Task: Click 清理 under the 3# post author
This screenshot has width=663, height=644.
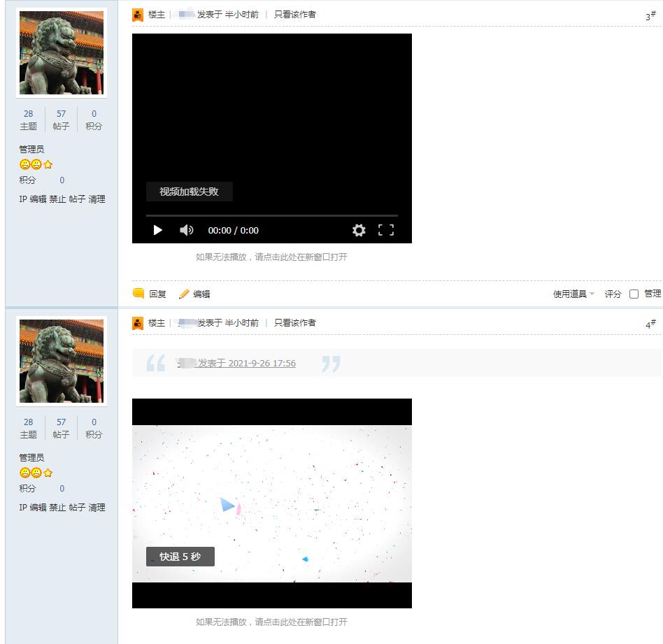Action: coord(97,199)
